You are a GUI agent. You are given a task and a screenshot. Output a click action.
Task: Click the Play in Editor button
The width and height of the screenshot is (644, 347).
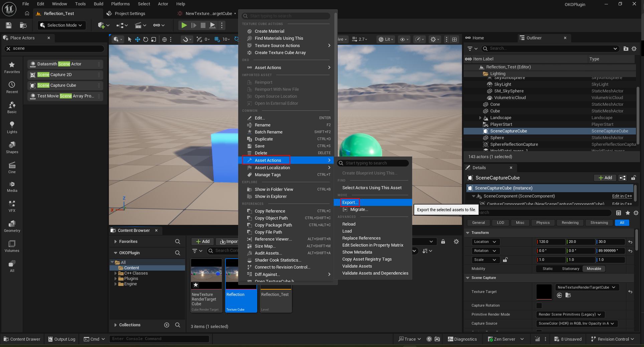pyautogui.click(x=184, y=25)
